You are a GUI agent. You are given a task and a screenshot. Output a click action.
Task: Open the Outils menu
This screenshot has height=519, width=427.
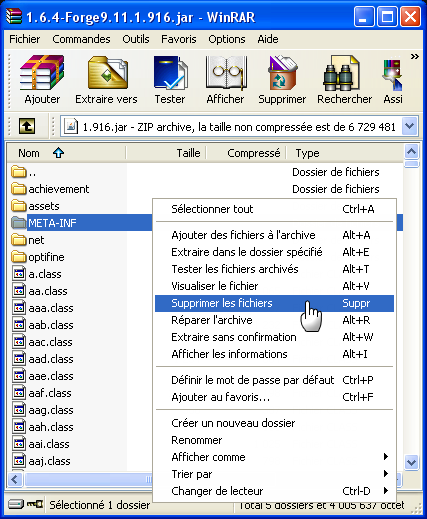136,39
